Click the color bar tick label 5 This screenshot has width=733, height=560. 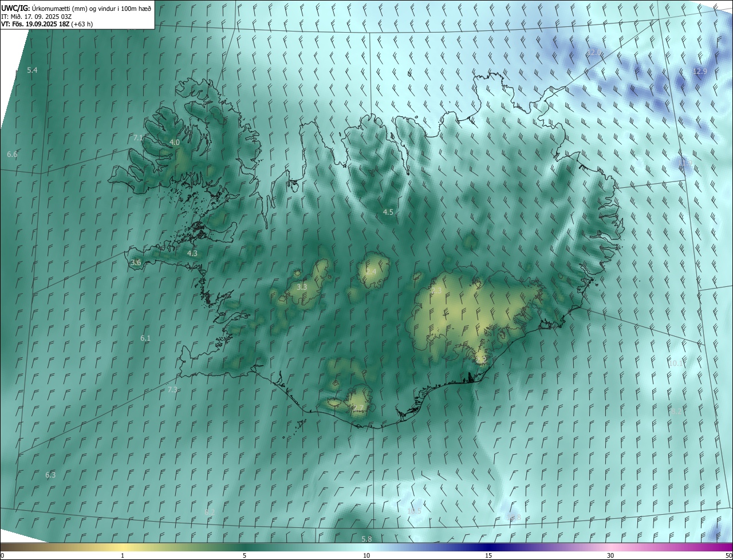(x=245, y=555)
